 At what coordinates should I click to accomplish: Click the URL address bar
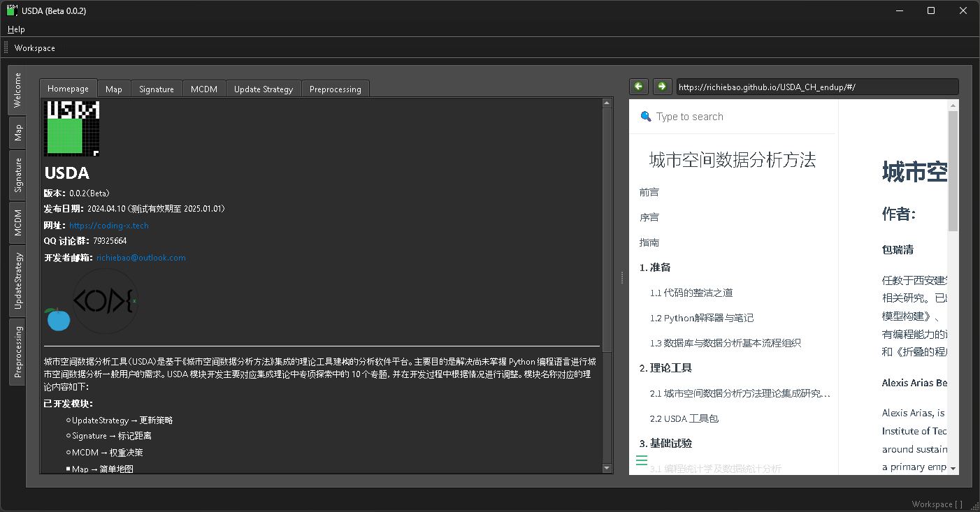coord(817,87)
